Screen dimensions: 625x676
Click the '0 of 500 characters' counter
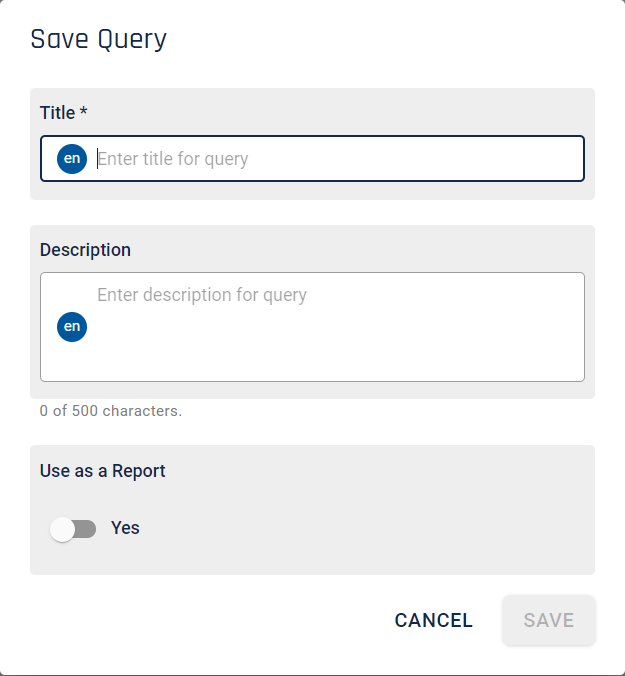111,411
